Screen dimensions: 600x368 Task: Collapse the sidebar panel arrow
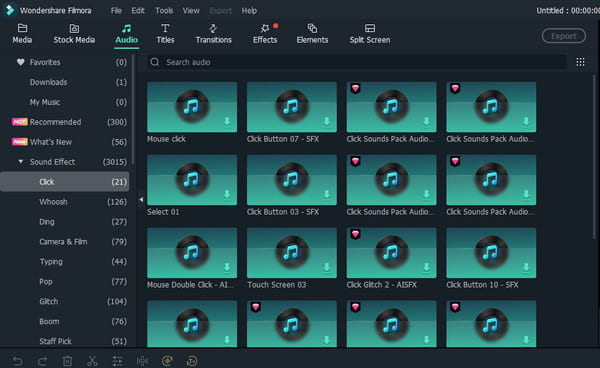[141, 199]
